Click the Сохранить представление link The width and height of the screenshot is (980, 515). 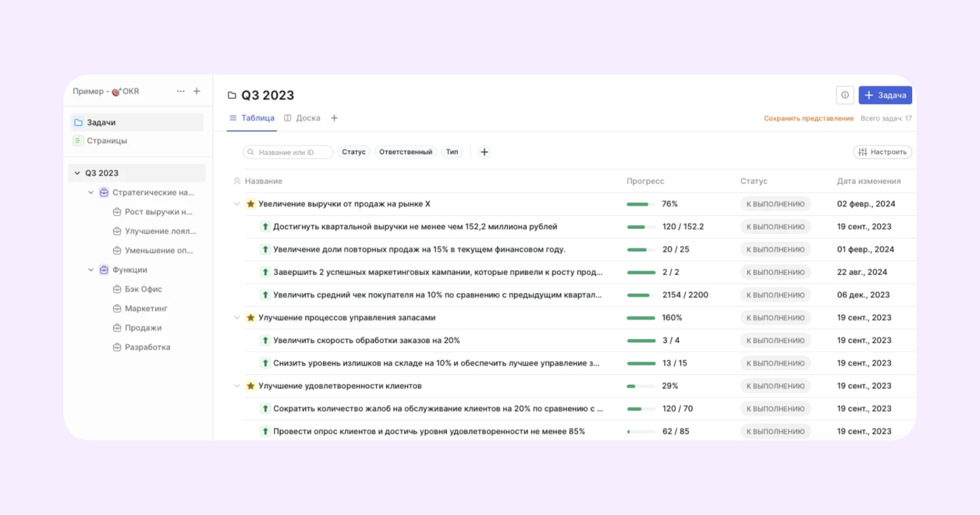coord(809,118)
